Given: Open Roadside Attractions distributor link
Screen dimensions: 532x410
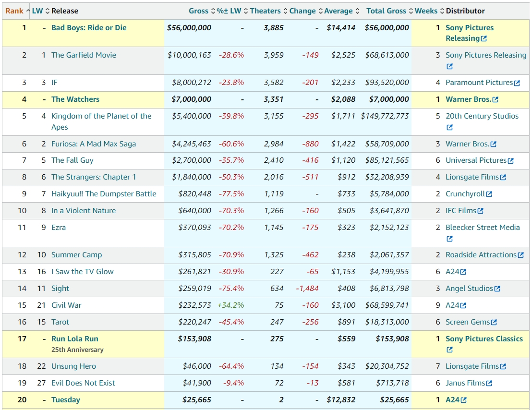Looking at the screenshot, I should pyautogui.click(x=481, y=255).
